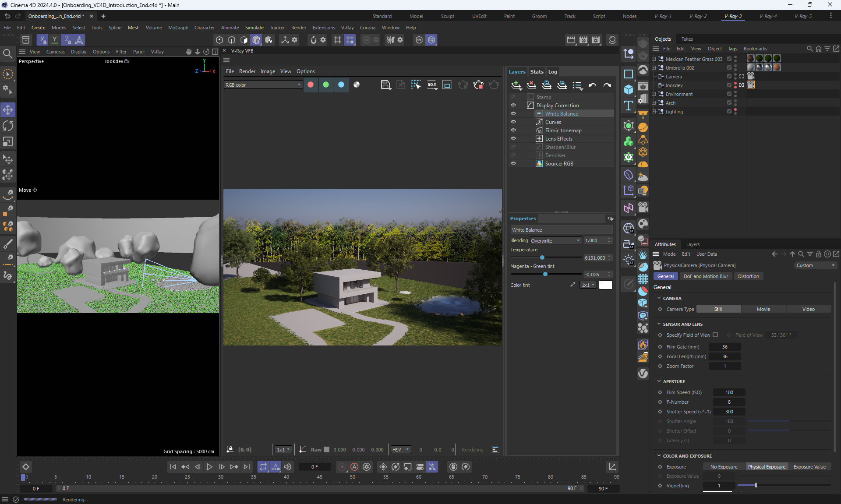Toggle visibility of Filmic tonemap layer
This screenshot has width=841, height=504.
513,130
